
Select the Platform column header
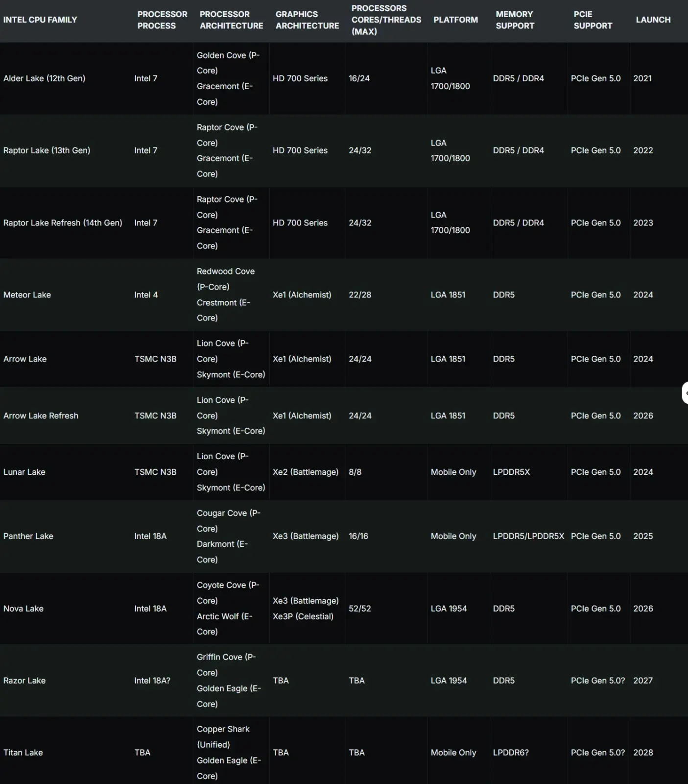pos(455,20)
